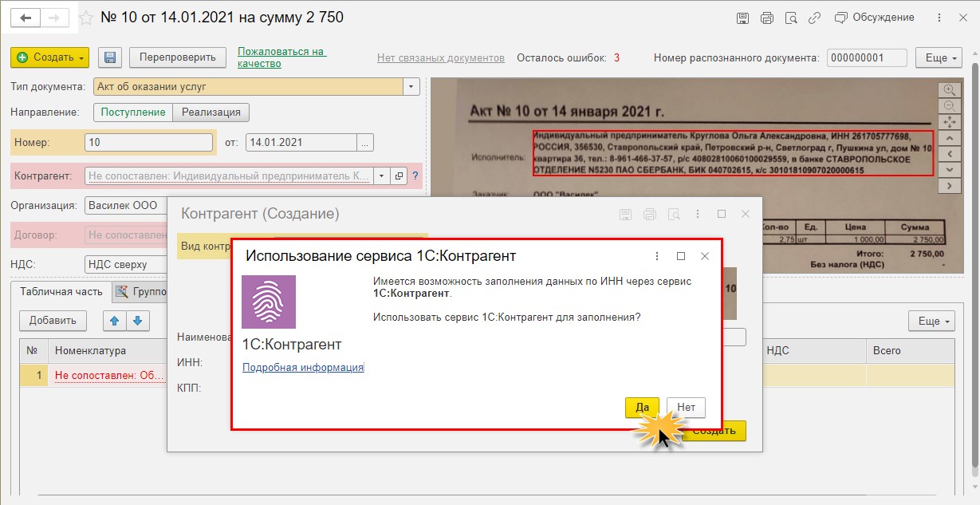Pan the scanned image down with chevron
Viewport: 980px width, 505px height.
point(949,169)
